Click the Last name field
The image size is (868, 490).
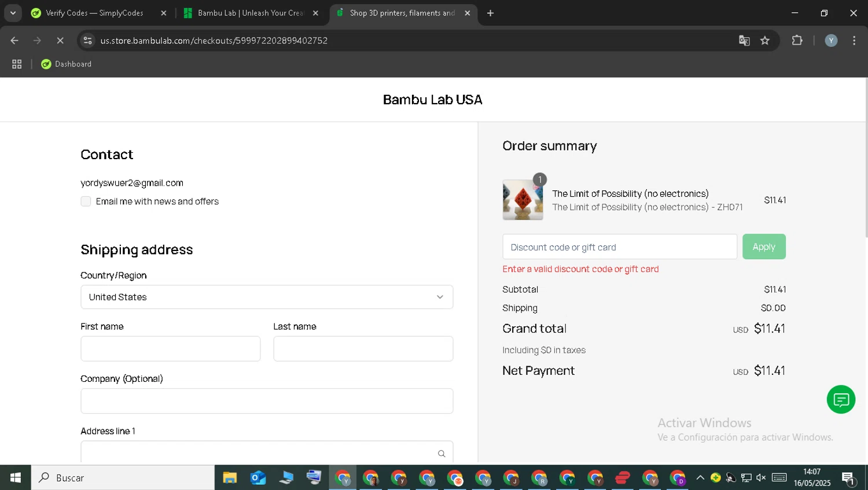pos(363,349)
